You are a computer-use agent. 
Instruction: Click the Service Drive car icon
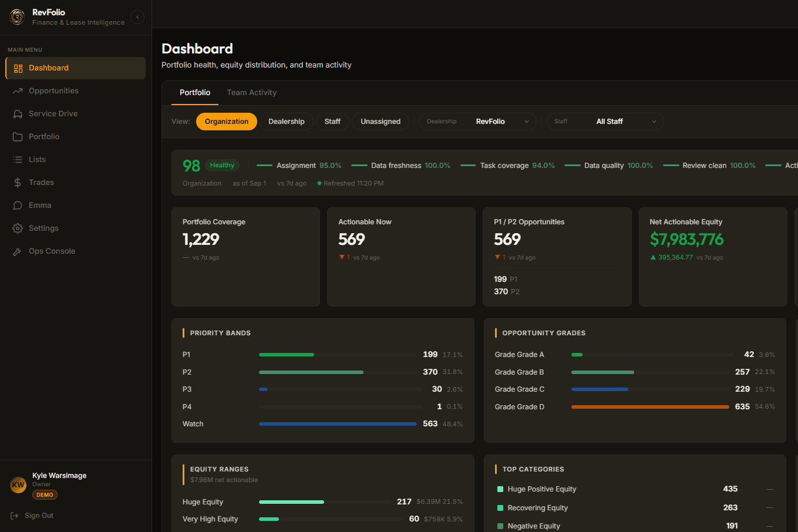18,114
